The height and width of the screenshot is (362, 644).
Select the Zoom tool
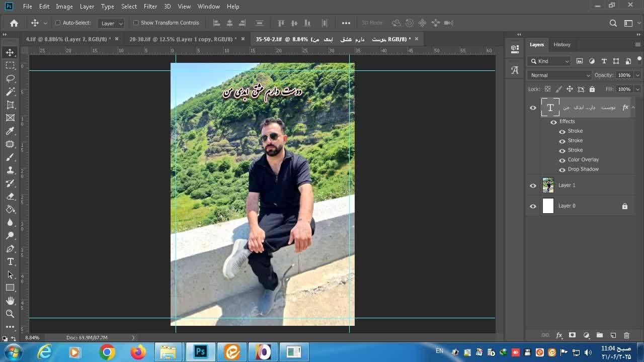tap(10, 314)
